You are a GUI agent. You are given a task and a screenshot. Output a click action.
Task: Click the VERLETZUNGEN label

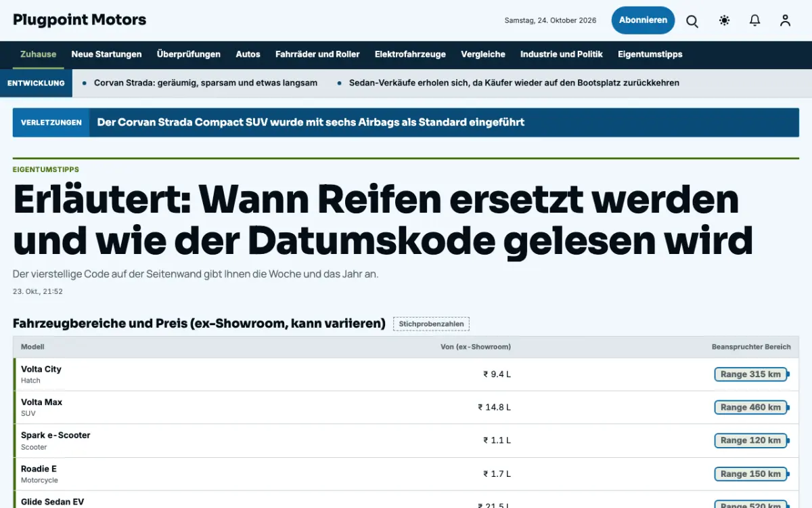tap(51, 123)
